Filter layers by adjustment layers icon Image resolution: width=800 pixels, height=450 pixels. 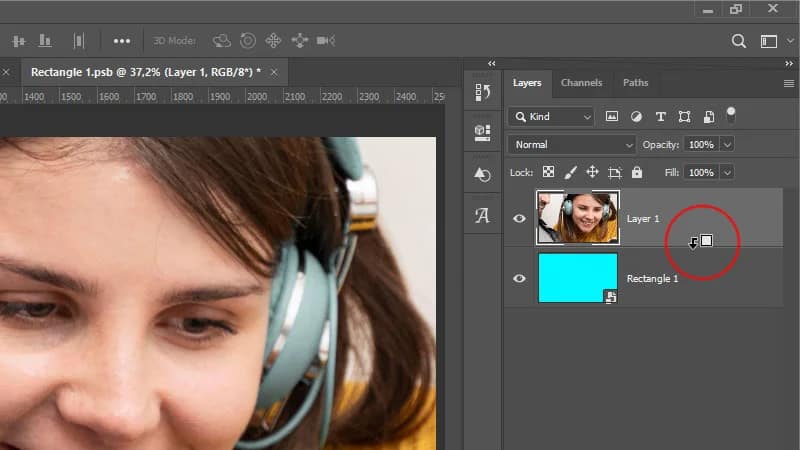click(x=636, y=117)
